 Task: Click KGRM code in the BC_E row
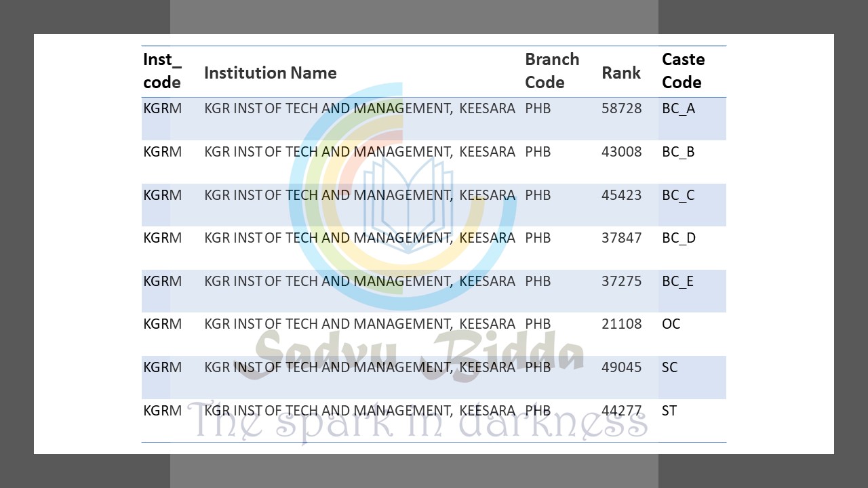point(162,281)
